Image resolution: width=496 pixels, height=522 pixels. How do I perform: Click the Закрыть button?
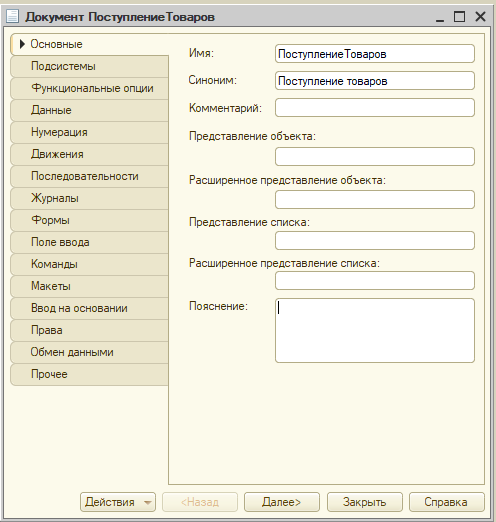[365, 502]
